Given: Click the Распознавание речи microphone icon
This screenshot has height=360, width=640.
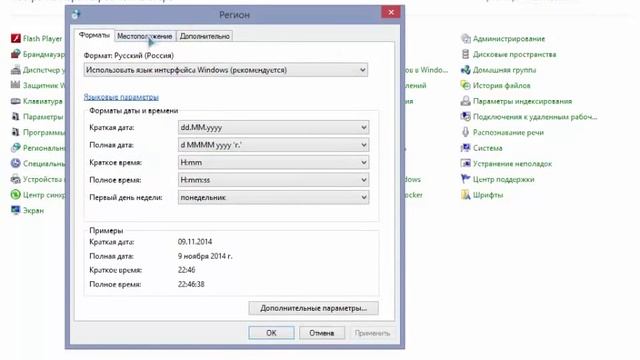Looking at the screenshot, I should pos(465,132).
